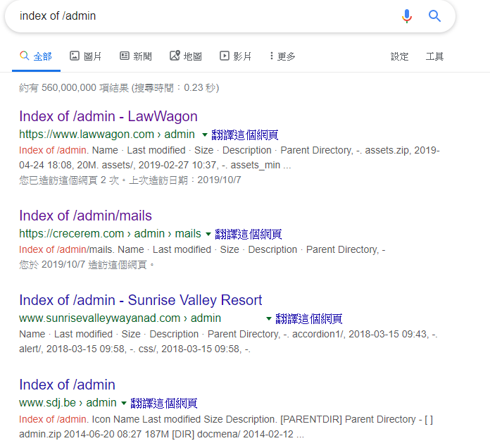Expand dropdown arrow beside lawwagon.com URL
Screen dimensions: 490x448
pyautogui.click(x=205, y=135)
